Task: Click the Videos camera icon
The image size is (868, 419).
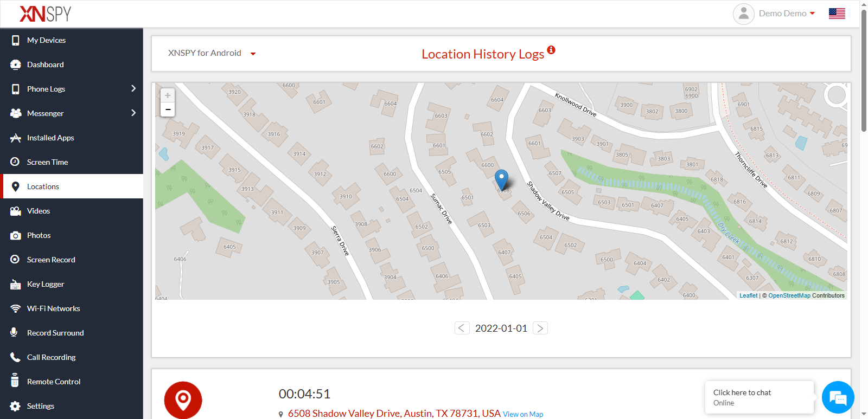Action: click(16, 211)
